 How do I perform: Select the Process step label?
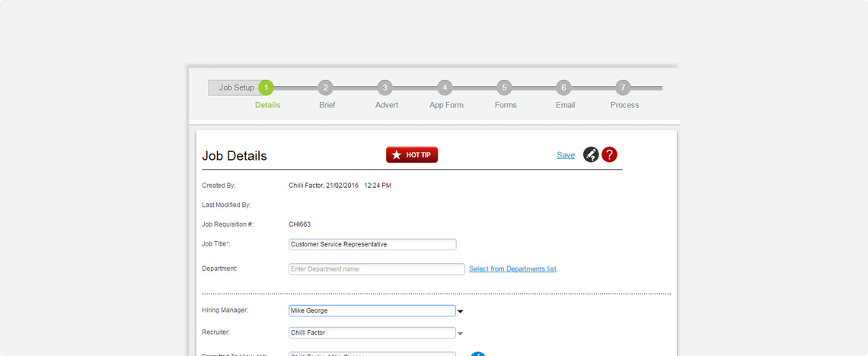pyautogui.click(x=624, y=105)
